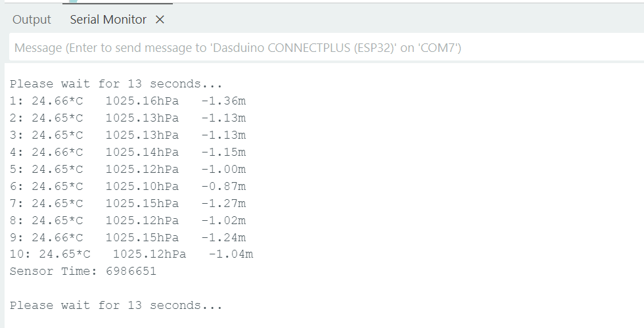
Task: Click reading line 7 showing -1.27m
Action: pos(128,204)
